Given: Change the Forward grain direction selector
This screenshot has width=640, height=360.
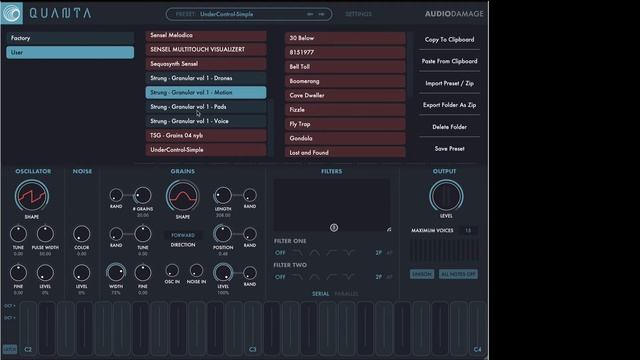Looking at the screenshot, I should pos(183,236).
